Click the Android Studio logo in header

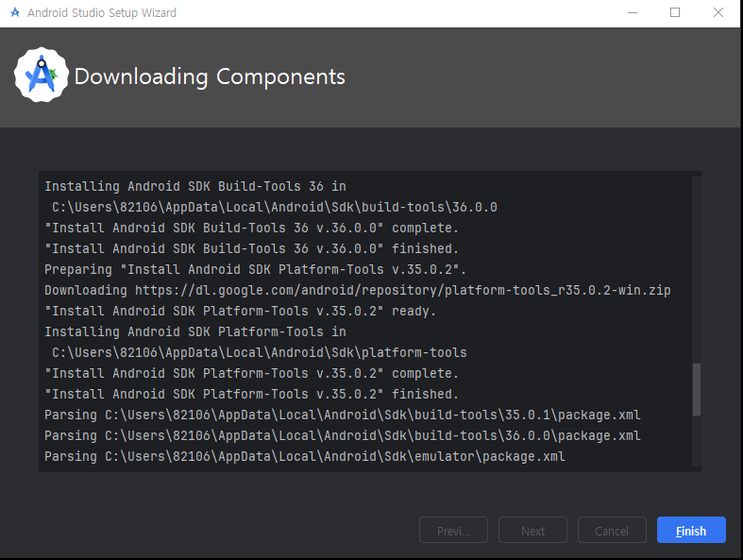tap(42, 75)
